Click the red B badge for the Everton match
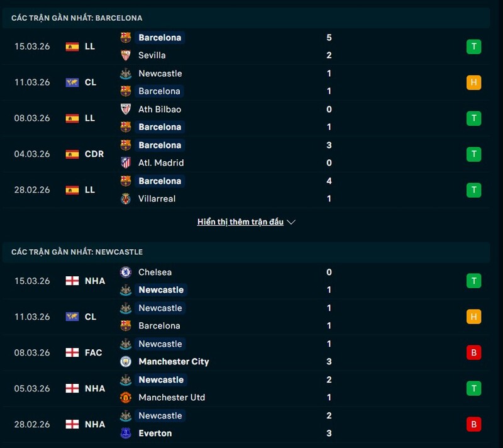Image resolution: width=503 pixels, height=448 pixels. [473, 425]
